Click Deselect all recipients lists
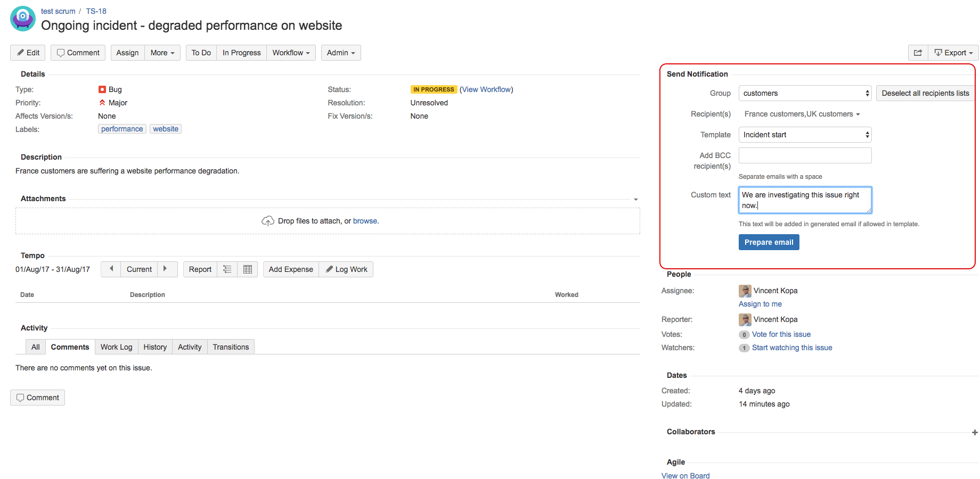 925,93
